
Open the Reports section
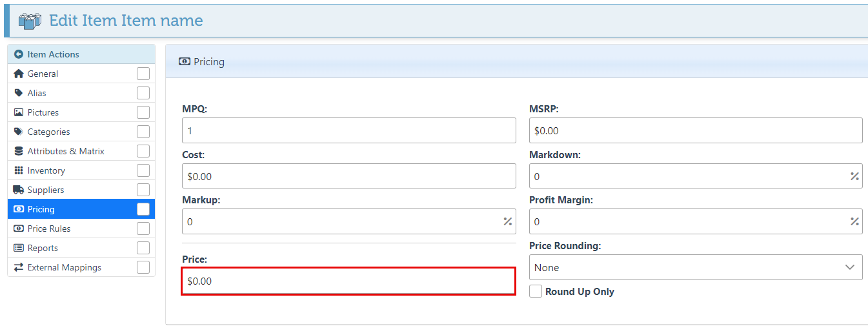43,248
